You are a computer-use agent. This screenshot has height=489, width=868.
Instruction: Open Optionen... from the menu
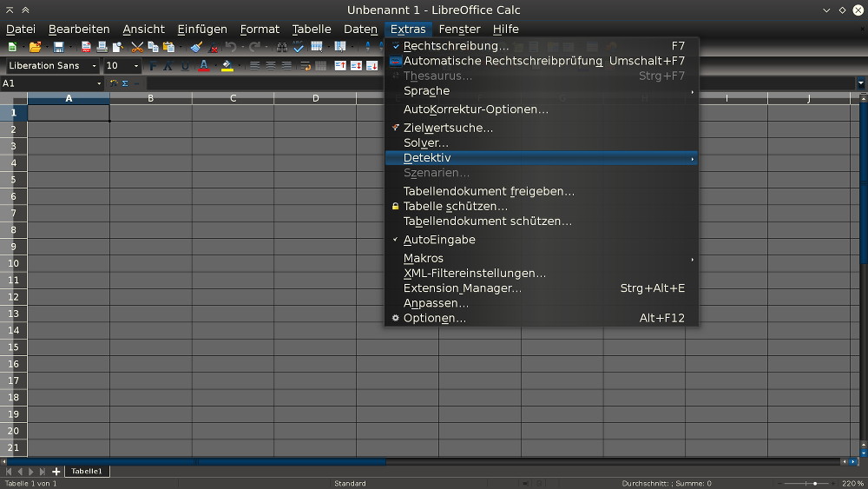[x=542, y=318]
